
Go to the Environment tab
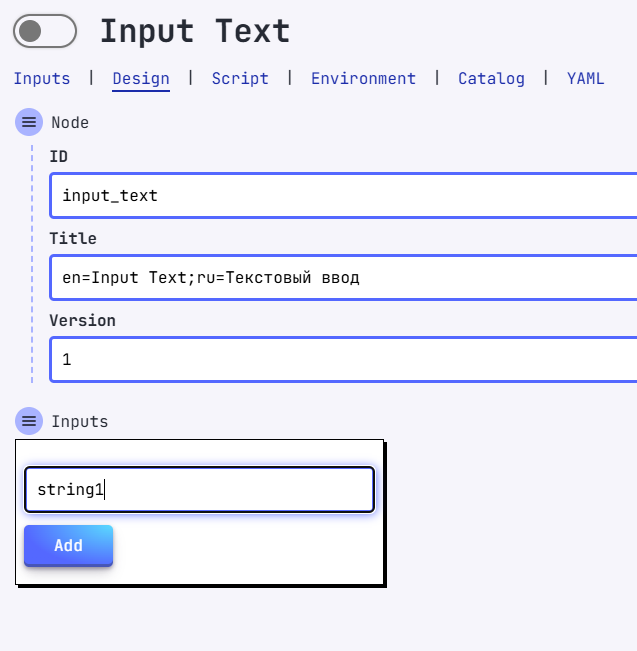pos(363,78)
